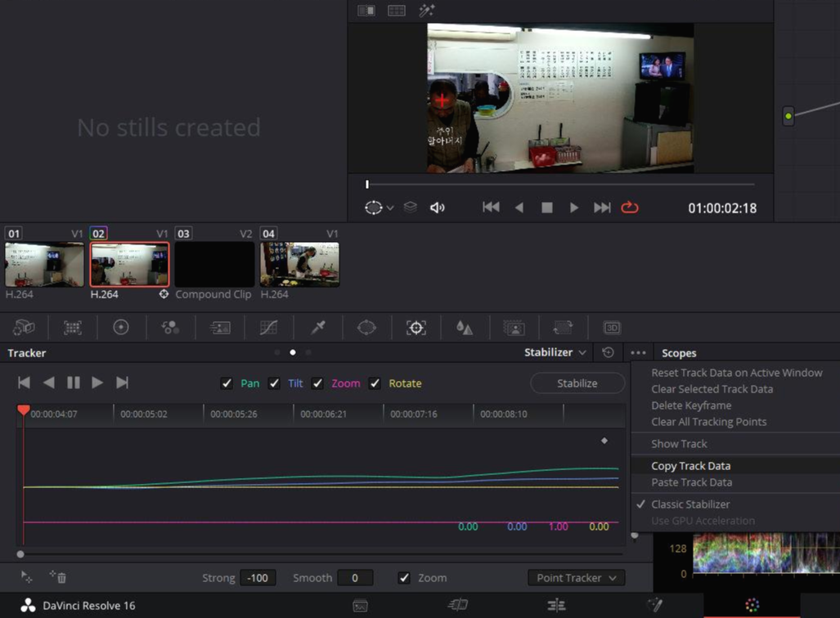Click the Strong value field

tap(258, 578)
